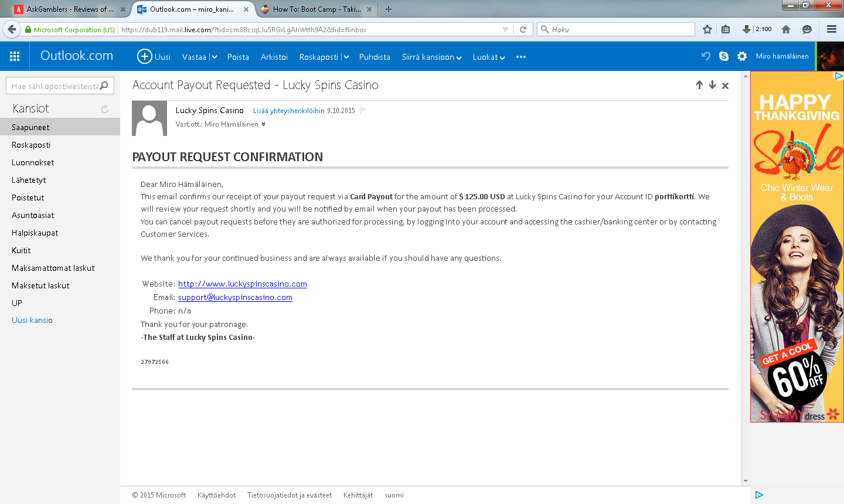Open Kehittäjät footer link

358,495
